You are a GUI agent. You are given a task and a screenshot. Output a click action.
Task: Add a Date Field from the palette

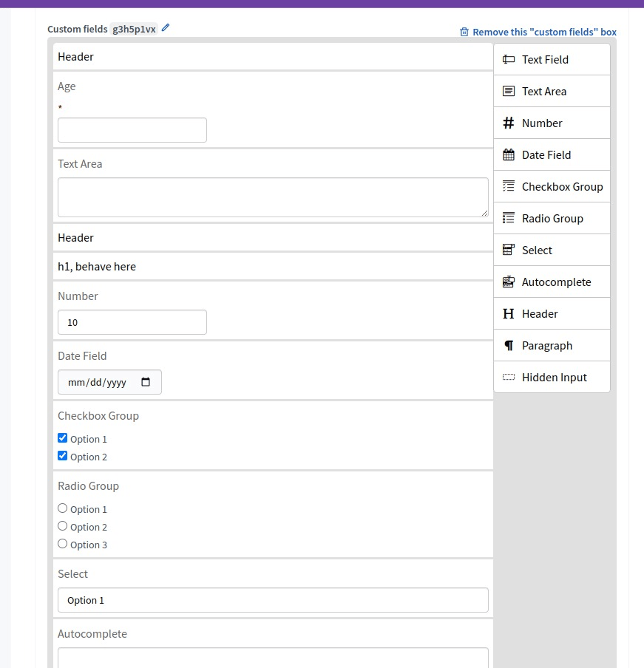point(552,154)
